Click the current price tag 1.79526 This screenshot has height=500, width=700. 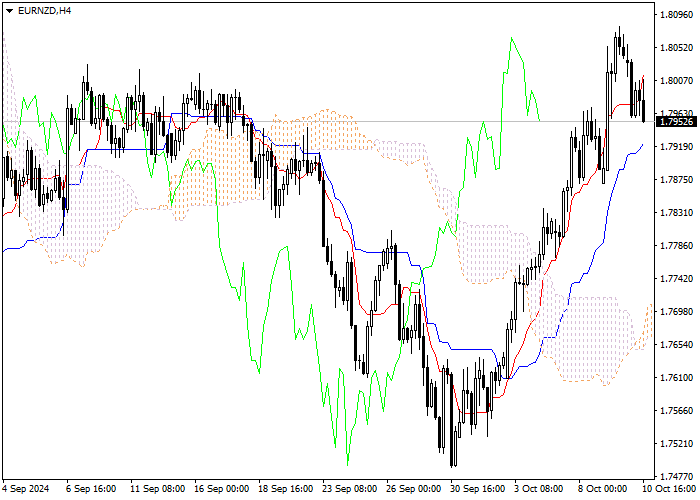tap(676, 121)
